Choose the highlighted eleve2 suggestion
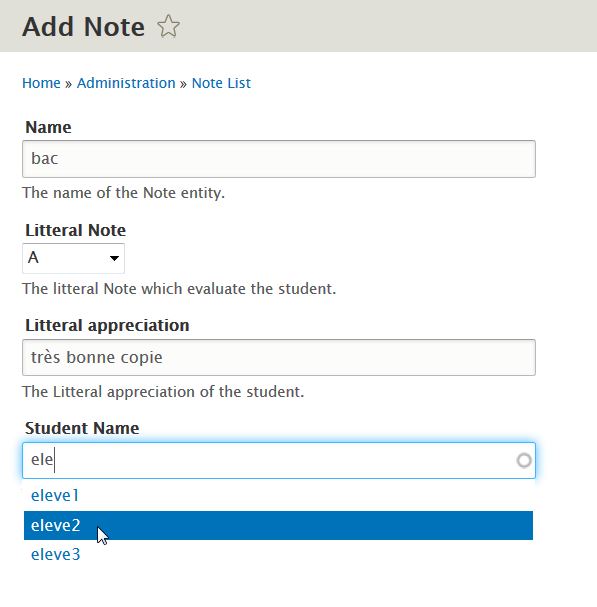Viewport: 597px width, 607px height. point(278,525)
